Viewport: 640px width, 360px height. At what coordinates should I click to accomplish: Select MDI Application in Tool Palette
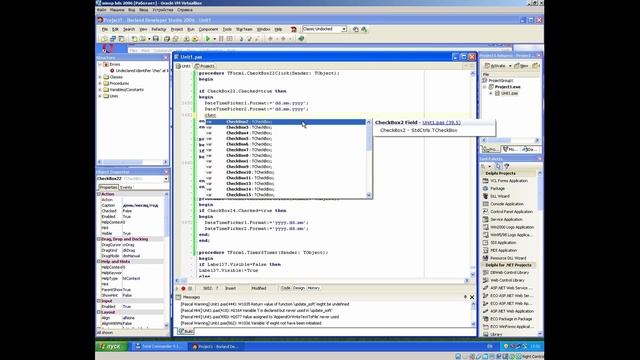503,251
